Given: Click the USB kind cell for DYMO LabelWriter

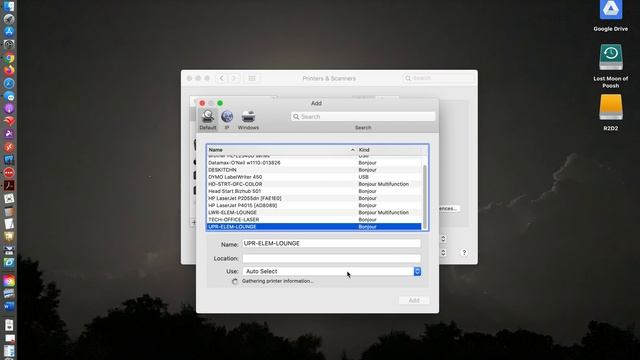Looking at the screenshot, I should tap(363, 177).
